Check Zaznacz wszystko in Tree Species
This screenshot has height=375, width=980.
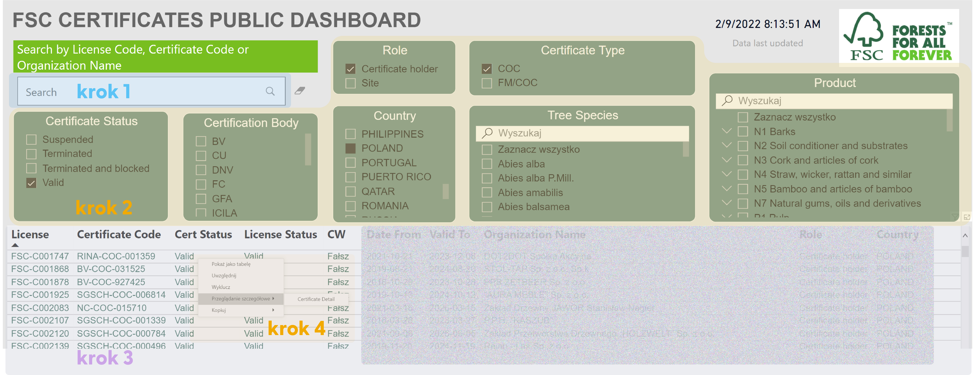click(x=487, y=150)
